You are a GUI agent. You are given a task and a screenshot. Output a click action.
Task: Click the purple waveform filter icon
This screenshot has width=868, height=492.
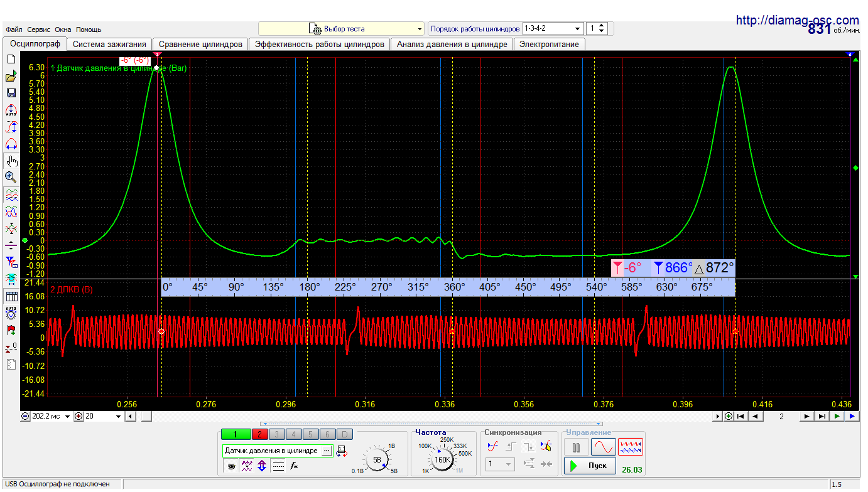247,466
